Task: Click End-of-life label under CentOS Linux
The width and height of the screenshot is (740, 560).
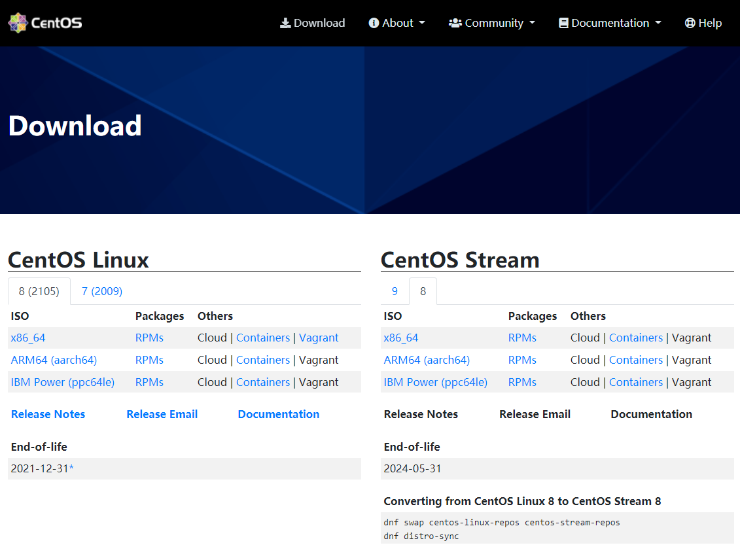Action: coord(39,447)
